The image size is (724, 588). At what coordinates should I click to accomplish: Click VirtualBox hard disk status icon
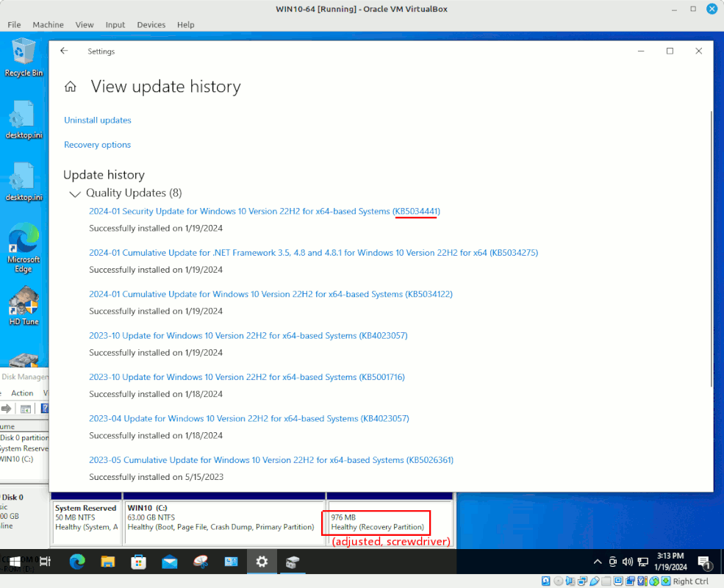tap(546, 581)
